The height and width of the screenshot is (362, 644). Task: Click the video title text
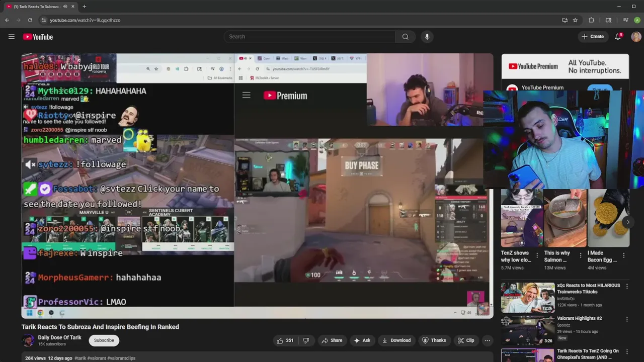(100, 327)
